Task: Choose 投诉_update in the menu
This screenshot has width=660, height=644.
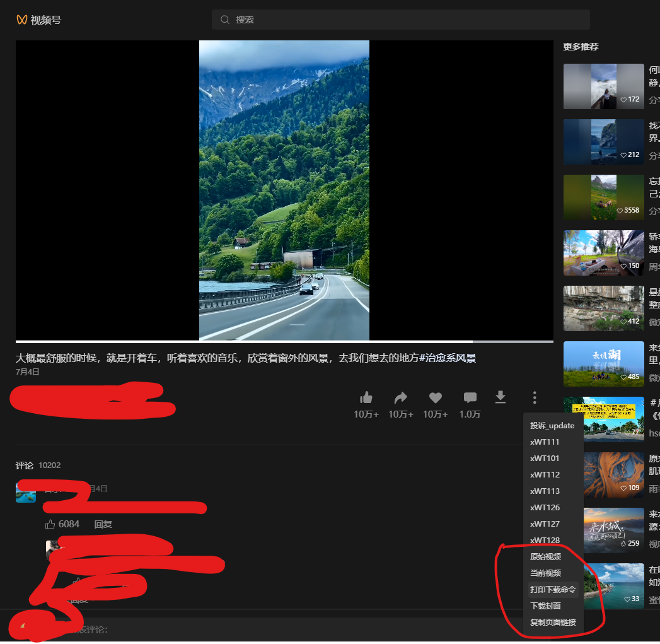Action: click(552, 425)
